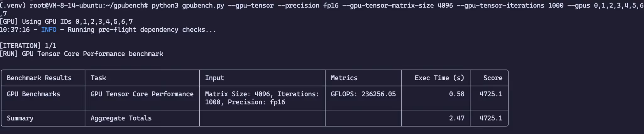Click the Aggregate Totals cell
The image size is (644, 134).
click(121, 118)
